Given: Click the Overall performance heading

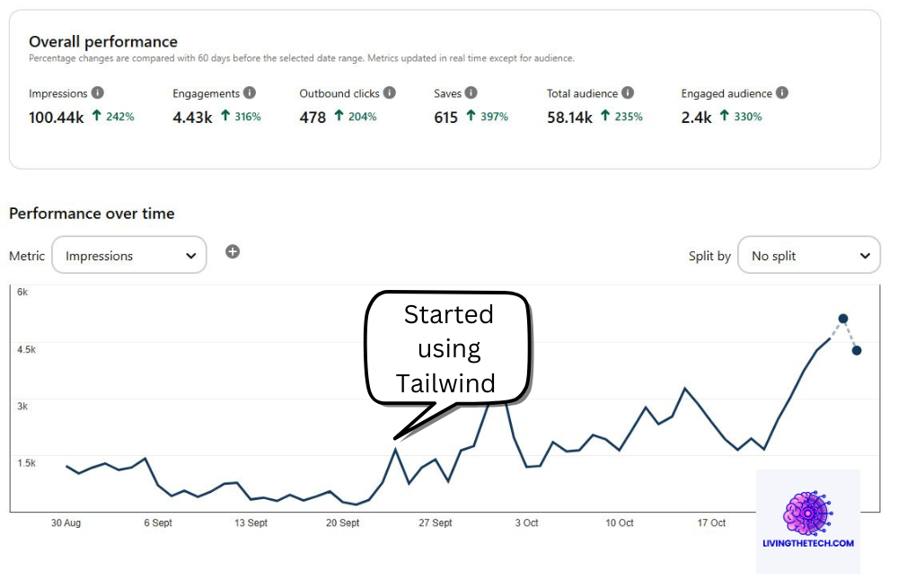Looking at the screenshot, I should coord(103,41).
